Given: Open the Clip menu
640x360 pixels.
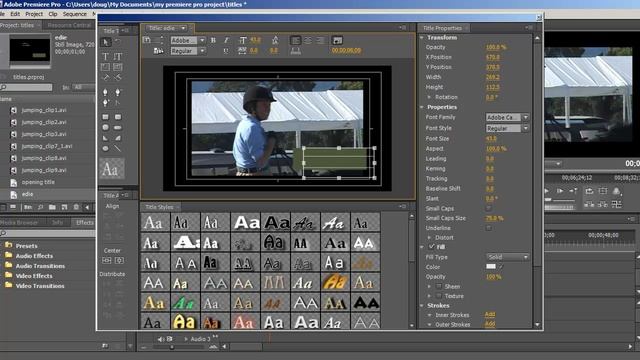Looking at the screenshot, I should [x=53, y=14].
